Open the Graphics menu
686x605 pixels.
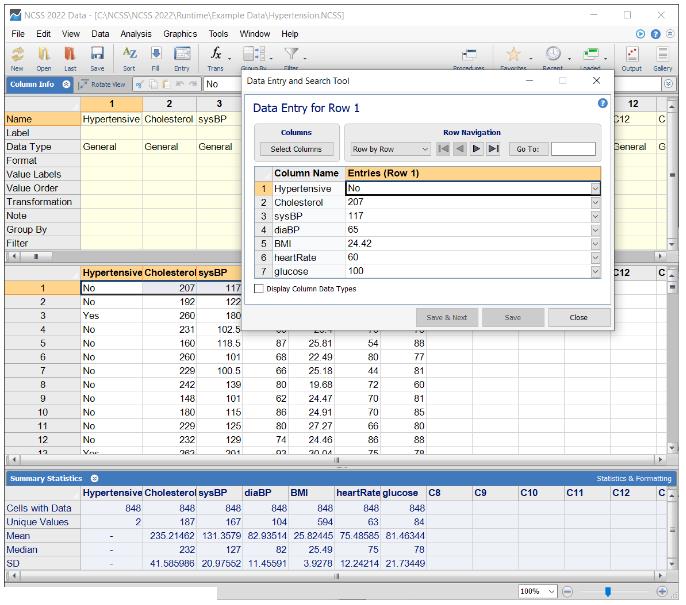click(x=180, y=34)
